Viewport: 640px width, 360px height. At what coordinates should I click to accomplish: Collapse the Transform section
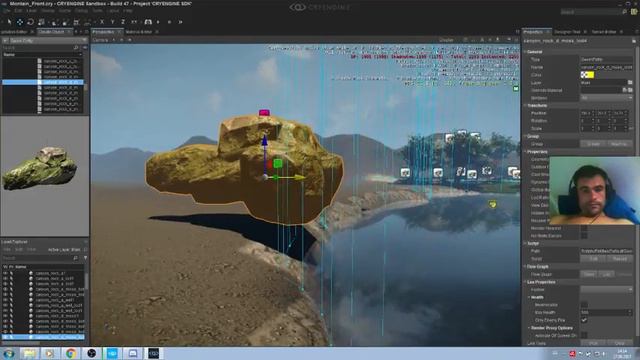(x=525, y=105)
